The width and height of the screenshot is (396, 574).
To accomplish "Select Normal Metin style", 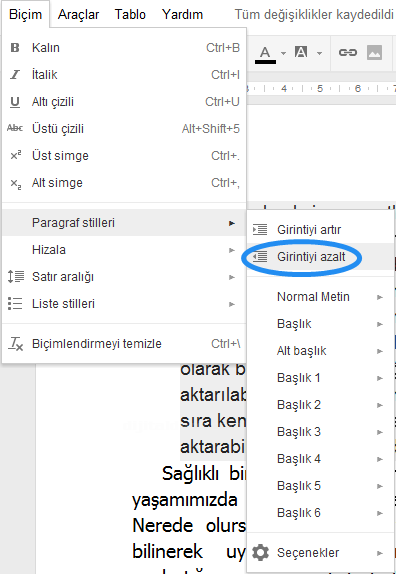I will [321, 297].
